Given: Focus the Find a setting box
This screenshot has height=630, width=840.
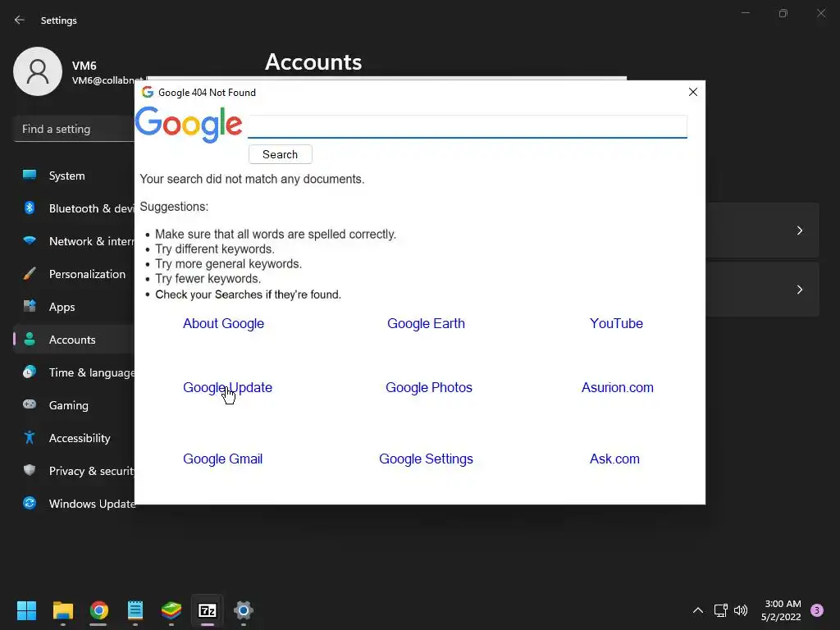Looking at the screenshot, I should [74, 129].
